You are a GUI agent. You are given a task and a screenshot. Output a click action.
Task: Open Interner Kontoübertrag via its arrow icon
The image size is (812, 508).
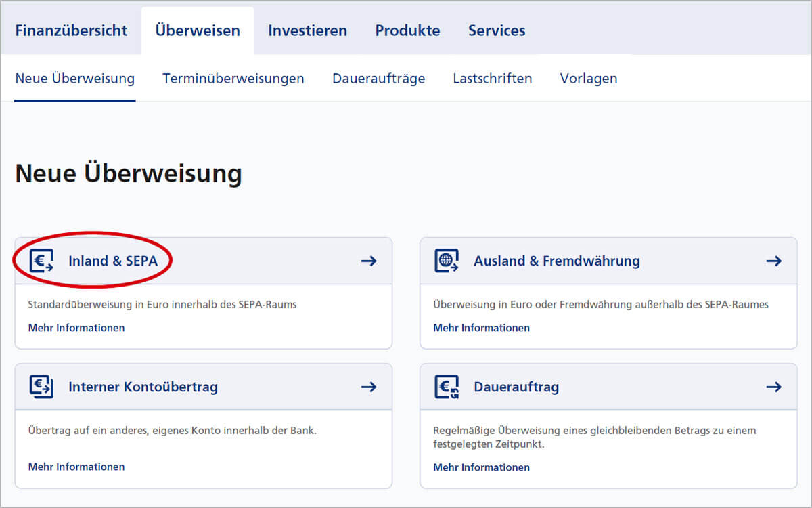pyautogui.click(x=369, y=387)
